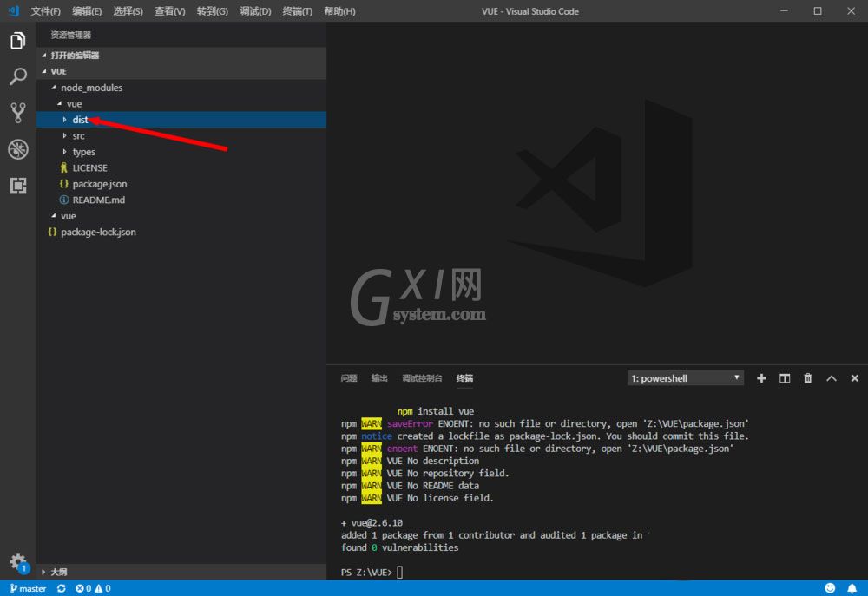
Task: Minimize the VS Code window
Action: 784,11
